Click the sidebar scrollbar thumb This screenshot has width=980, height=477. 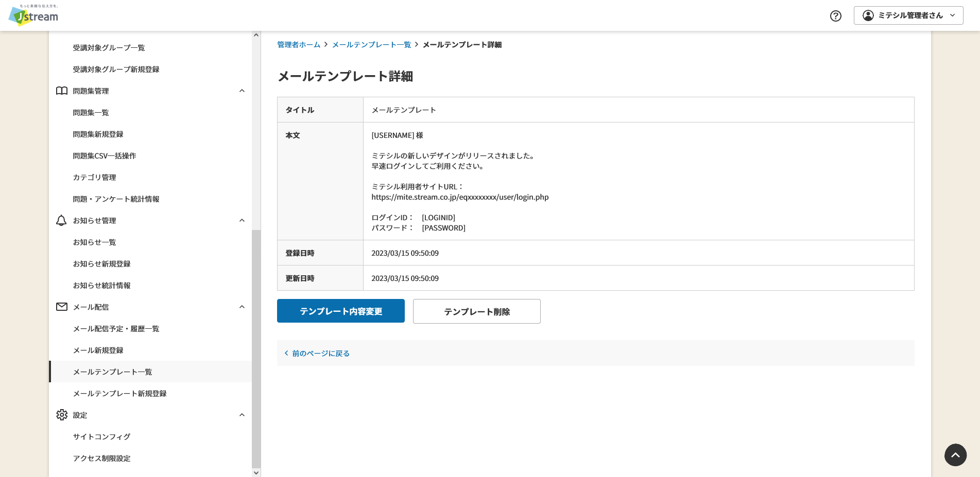pos(256,348)
